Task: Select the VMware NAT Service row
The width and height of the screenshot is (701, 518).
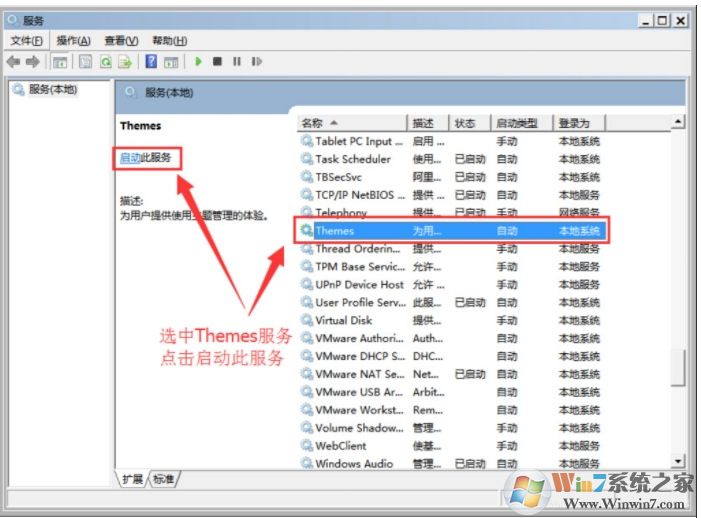Action: pyautogui.click(x=450, y=374)
